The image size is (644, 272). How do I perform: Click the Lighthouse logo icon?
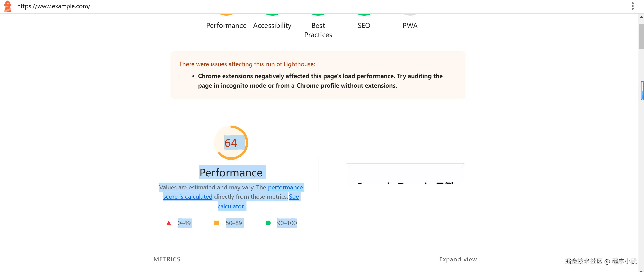(8, 6)
